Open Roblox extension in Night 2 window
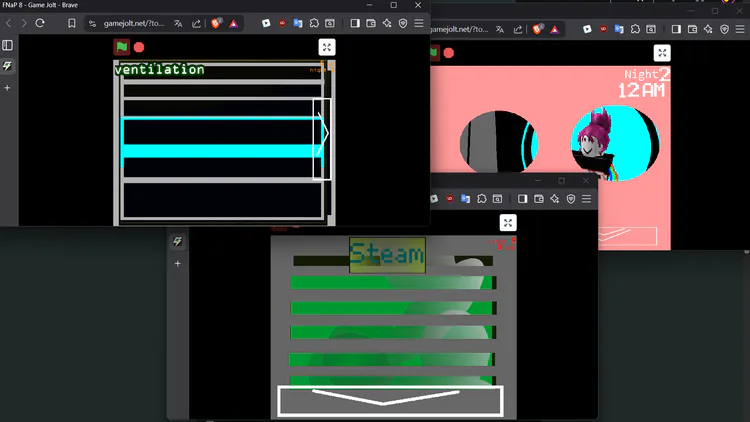Viewport: 750px width, 422px height. tap(587, 30)
